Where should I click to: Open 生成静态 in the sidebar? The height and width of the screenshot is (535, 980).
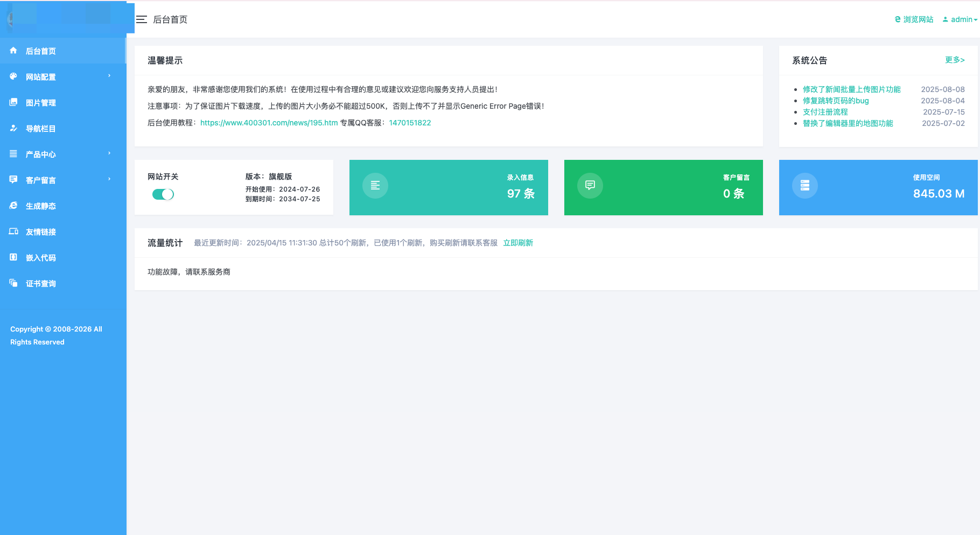[63, 206]
